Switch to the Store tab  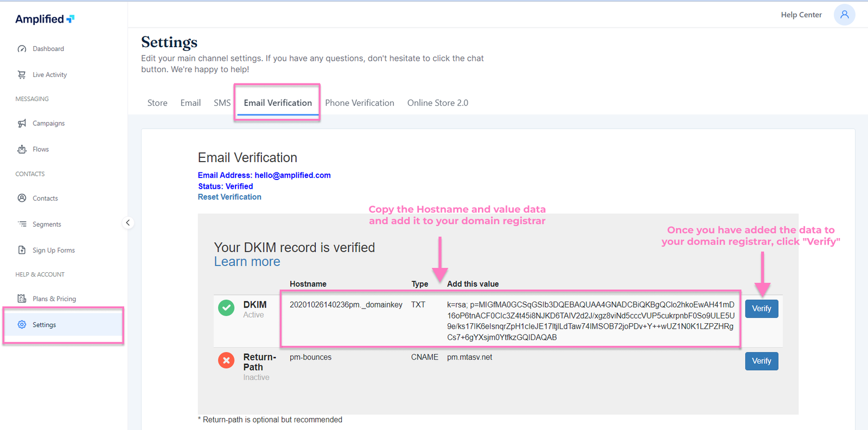(x=157, y=103)
